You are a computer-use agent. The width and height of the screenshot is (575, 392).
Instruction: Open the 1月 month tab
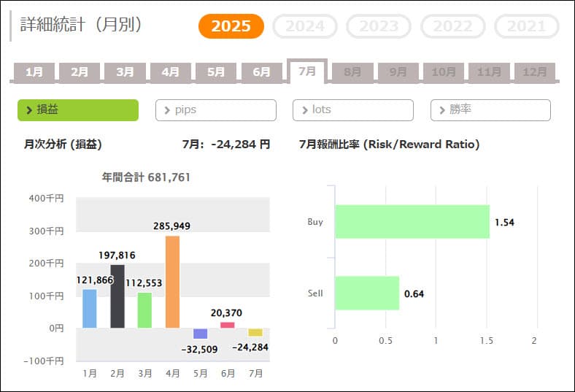[x=34, y=72]
